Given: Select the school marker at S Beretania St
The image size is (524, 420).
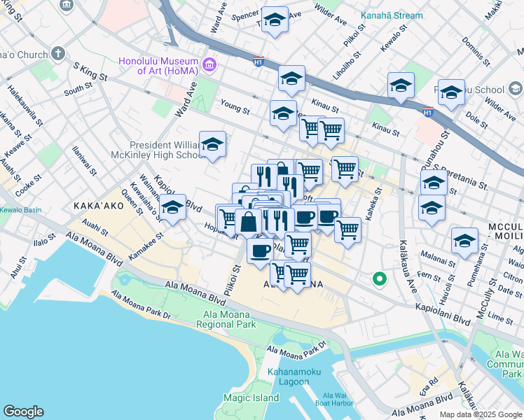Looking at the screenshot, I should pyautogui.click(x=434, y=183).
